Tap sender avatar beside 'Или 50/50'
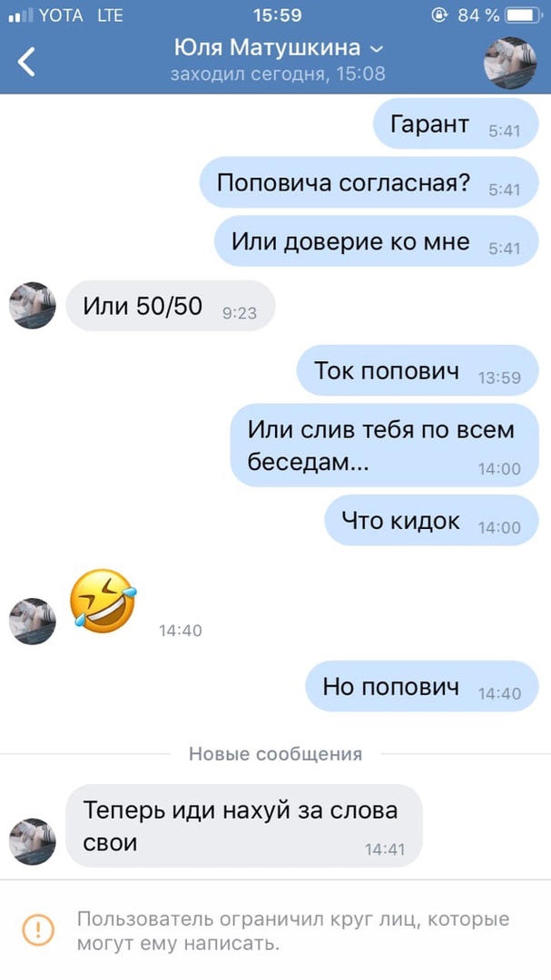The image size is (551, 980). coord(33,306)
